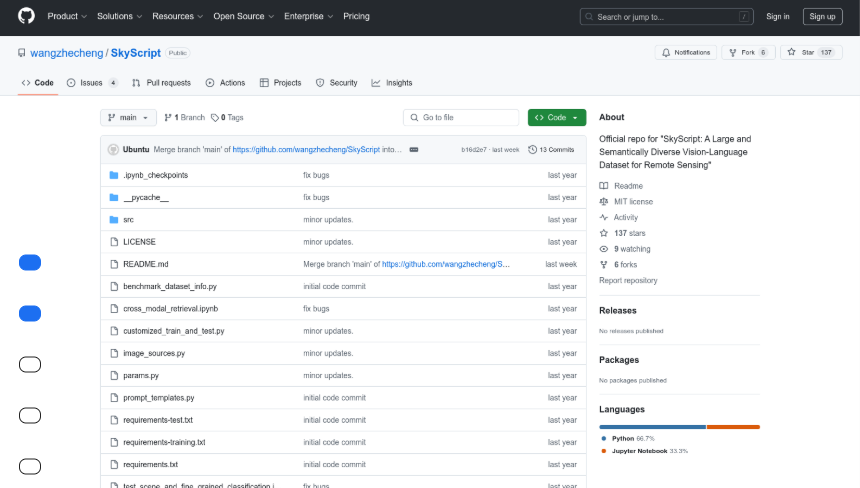Click the Notifications bell button

point(686,53)
